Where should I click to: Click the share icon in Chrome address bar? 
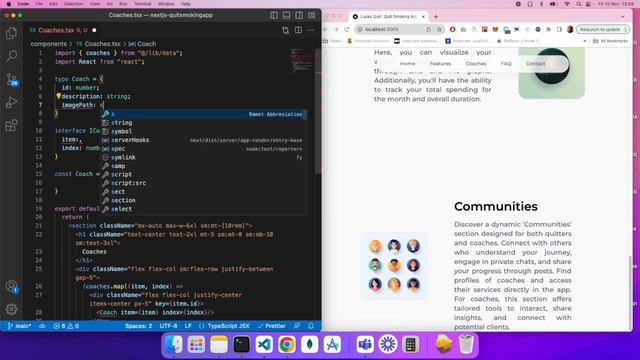[429, 29]
